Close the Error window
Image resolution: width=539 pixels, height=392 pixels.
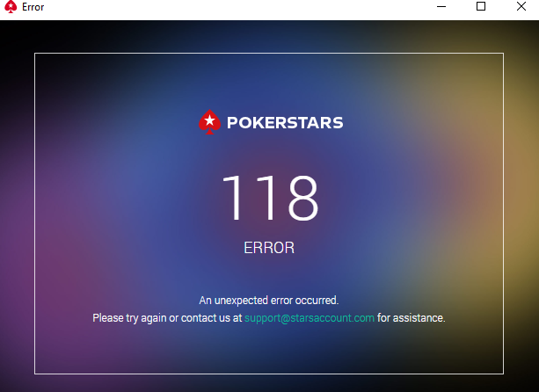pyautogui.click(x=521, y=6)
